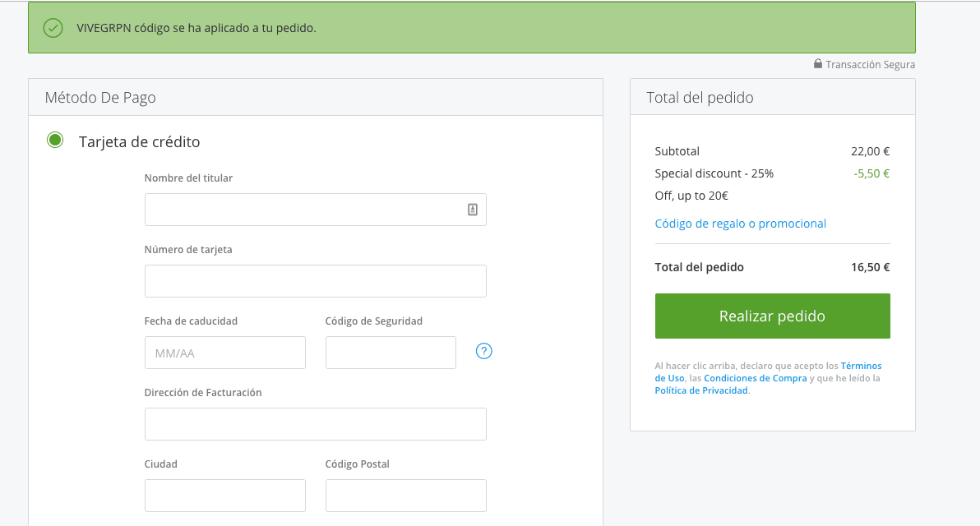Click the 'Special discount - 25%' text
This screenshot has width=980, height=526.
pyautogui.click(x=714, y=173)
